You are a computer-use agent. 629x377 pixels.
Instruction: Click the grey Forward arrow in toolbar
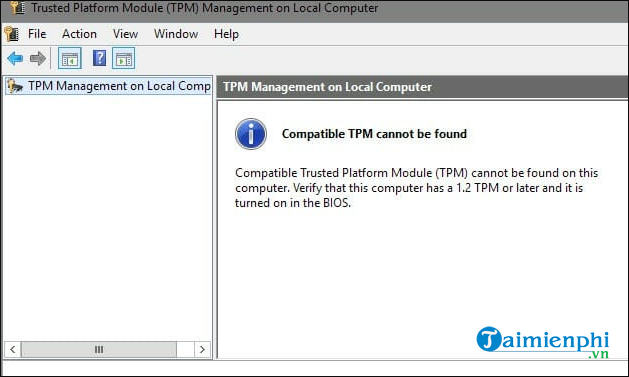[x=38, y=59]
